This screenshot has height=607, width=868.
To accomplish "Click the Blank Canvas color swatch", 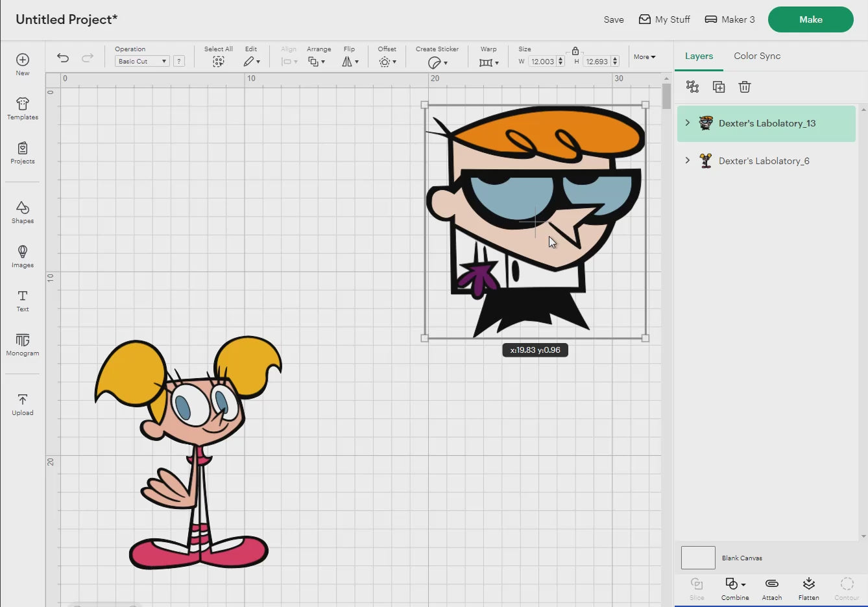I will pyautogui.click(x=698, y=558).
